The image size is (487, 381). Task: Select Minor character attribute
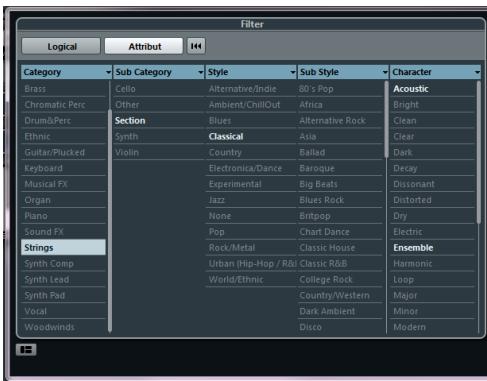click(433, 311)
